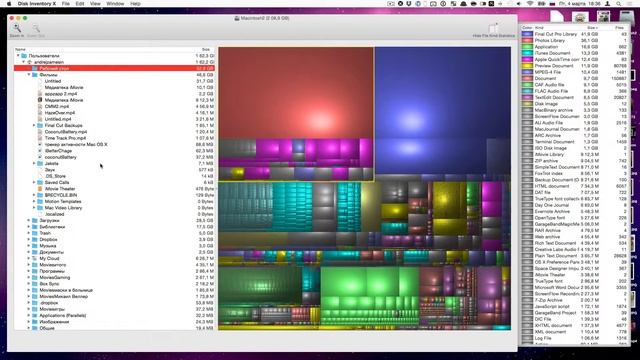Click the clock in menu bar
Image resolution: width=640 pixels, height=360 pixels.
(580, 4)
